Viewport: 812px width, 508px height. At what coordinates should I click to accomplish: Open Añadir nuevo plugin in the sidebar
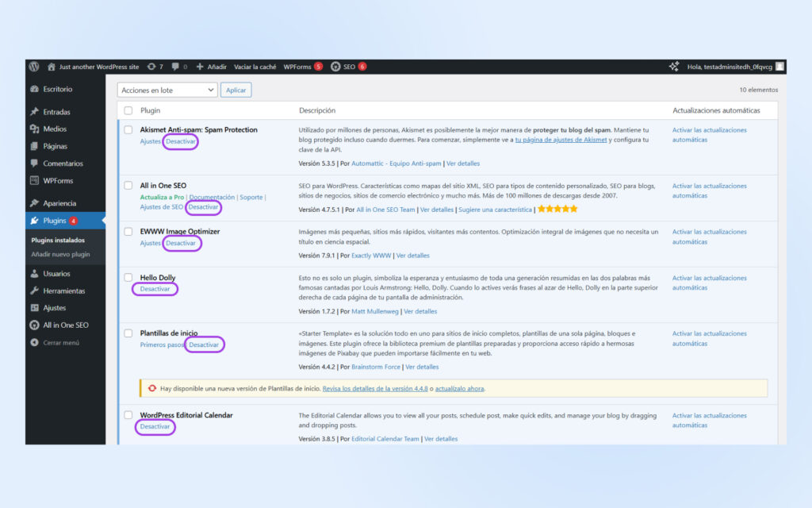[60, 254]
